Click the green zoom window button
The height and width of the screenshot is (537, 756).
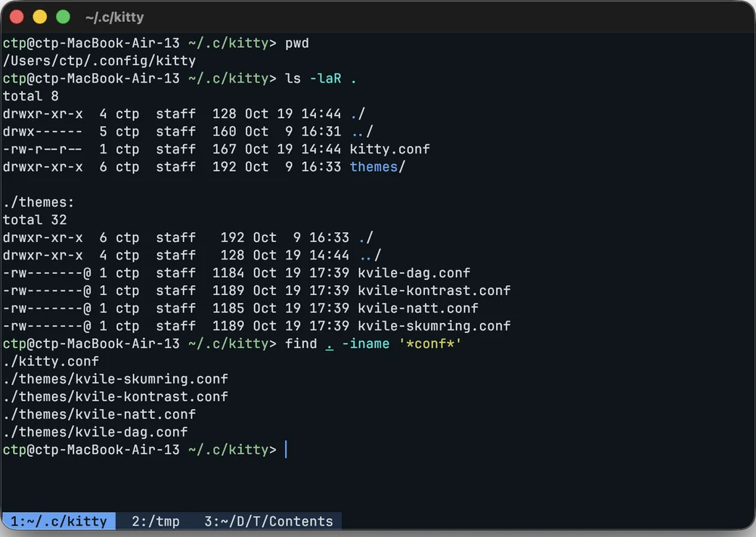pyautogui.click(x=64, y=17)
